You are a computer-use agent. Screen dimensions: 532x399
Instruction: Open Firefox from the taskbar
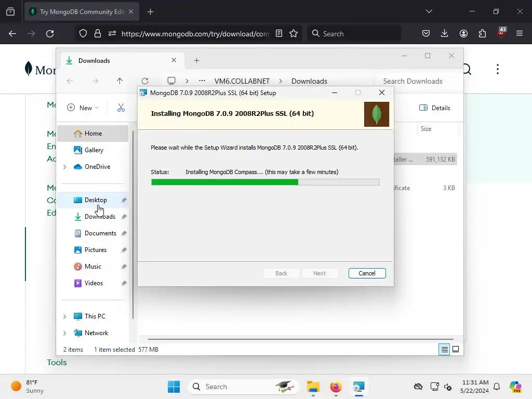pos(336,387)
